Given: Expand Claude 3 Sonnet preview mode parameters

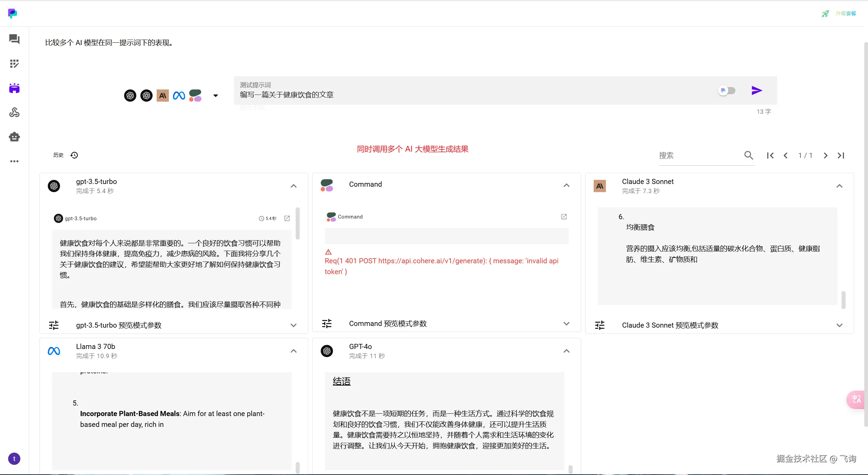Looking at the screenshot, I should click(x=839, y=325).
